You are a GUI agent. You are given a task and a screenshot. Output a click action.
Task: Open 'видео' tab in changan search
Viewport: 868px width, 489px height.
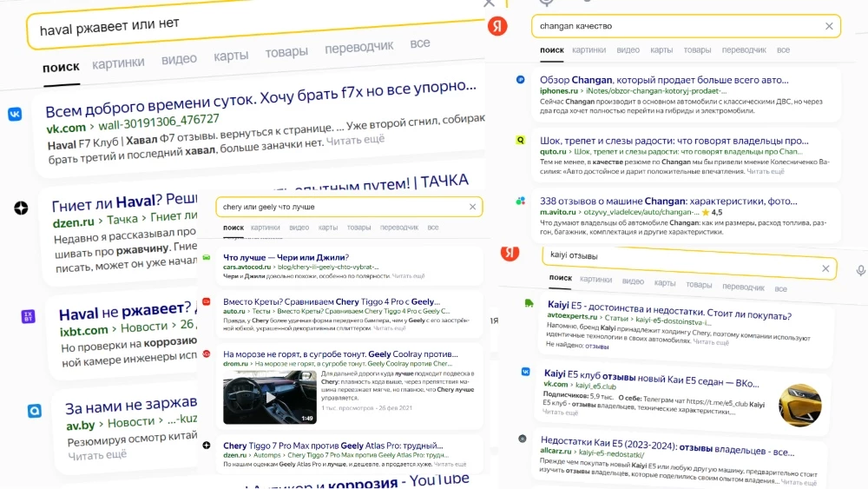click(628, 50)
